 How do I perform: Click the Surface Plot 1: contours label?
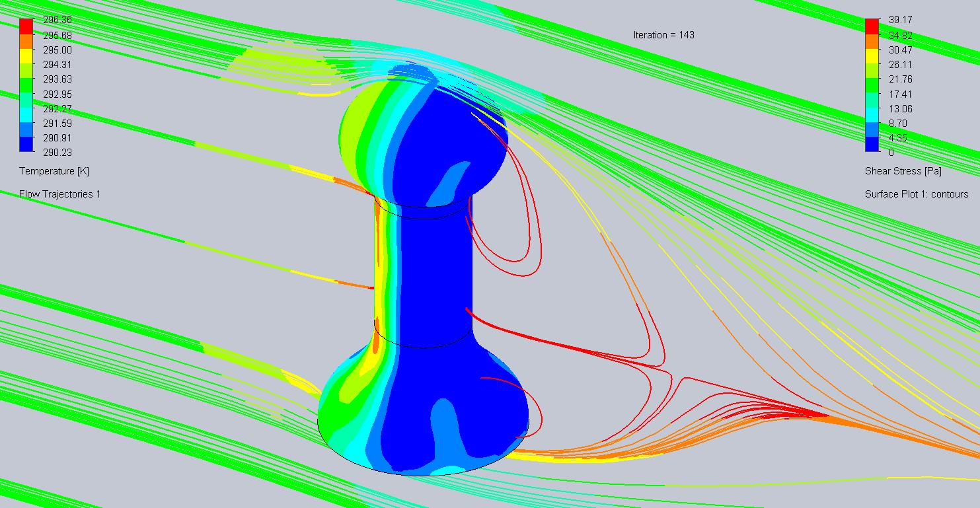pyautogui.click(x=917, y=194)
